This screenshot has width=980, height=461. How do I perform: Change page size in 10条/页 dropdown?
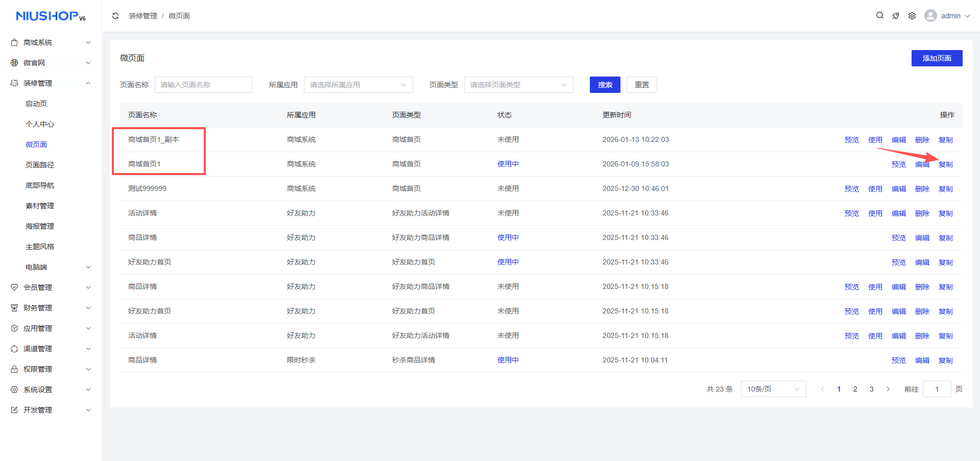(773, 389)
